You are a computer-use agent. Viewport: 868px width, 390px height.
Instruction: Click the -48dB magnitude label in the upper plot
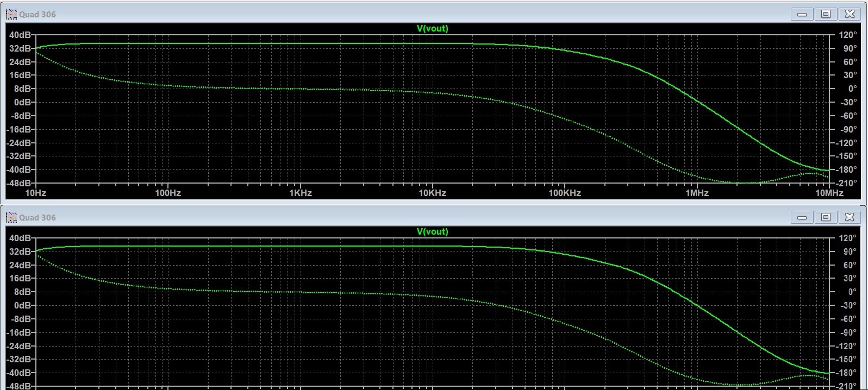click(x=18, y=183)
